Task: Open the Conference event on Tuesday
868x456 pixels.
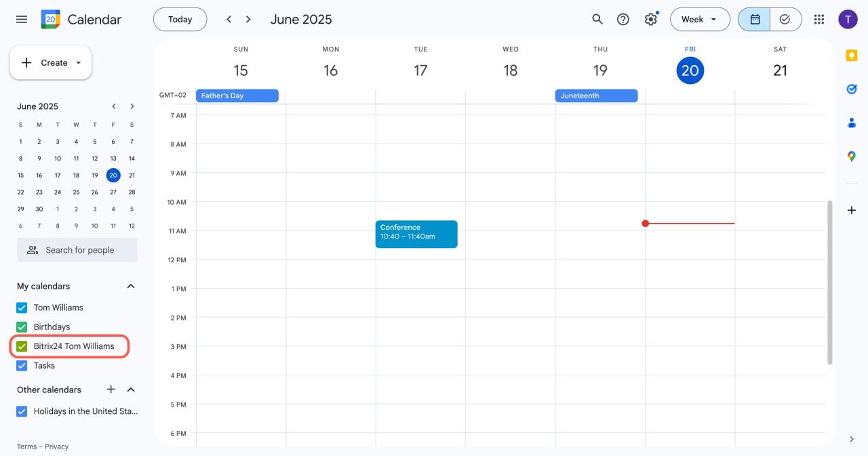Action: coord(416,234)
